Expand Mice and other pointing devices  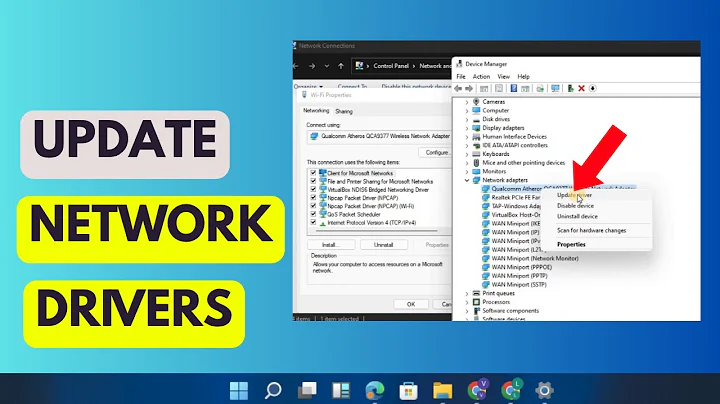point(467,163)
